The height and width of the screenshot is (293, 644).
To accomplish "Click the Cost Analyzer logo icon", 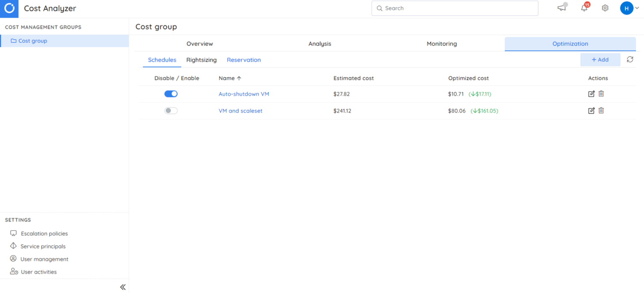I will 9,8.
